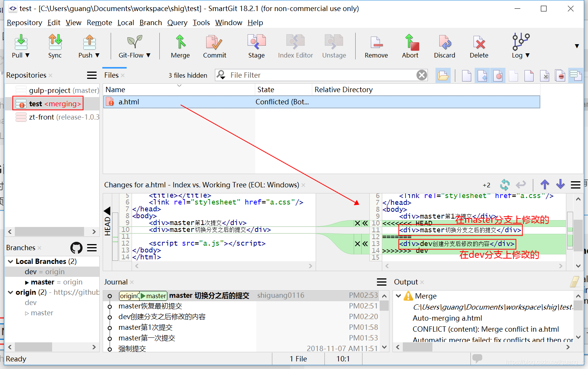Click the Push toolbar icon
The height and width of the screenshot is (369, 588).
pos(89,42)
